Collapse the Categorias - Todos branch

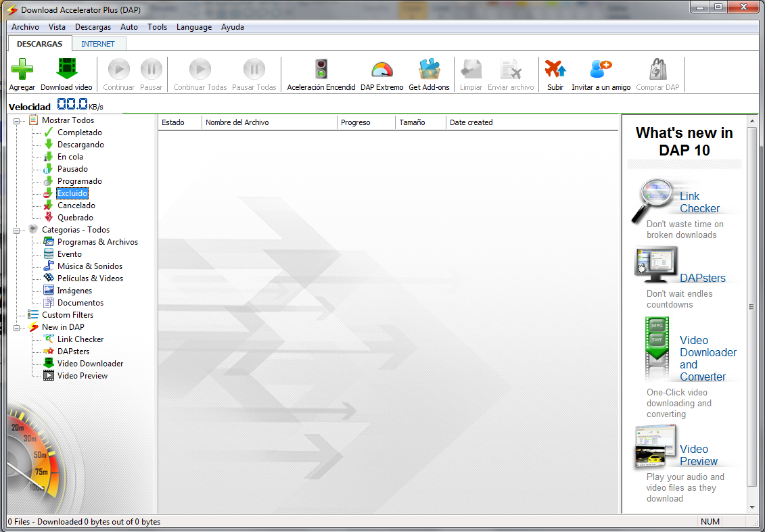[x=15, y=229]
